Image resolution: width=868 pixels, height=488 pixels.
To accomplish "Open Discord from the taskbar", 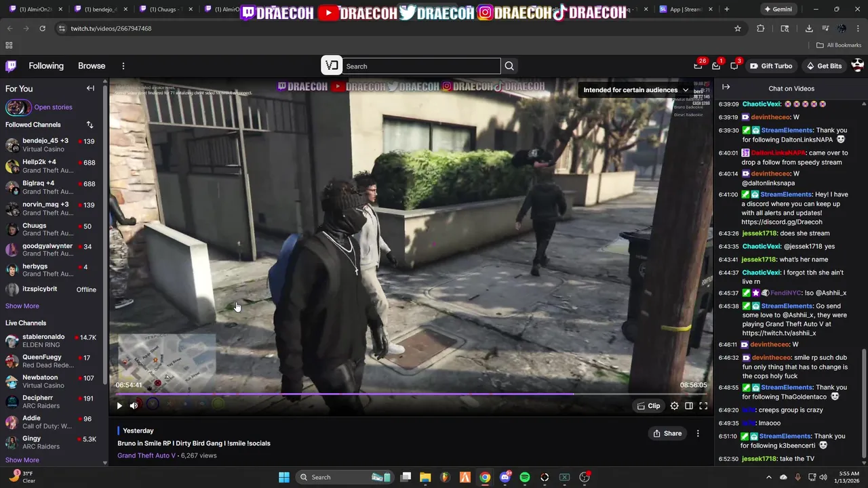I will click(x=505, y=477).
